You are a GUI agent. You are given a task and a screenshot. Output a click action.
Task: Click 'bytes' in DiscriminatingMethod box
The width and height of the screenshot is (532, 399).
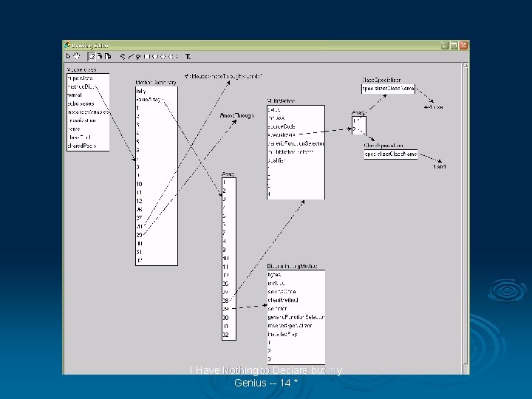(x=296, y=275)
